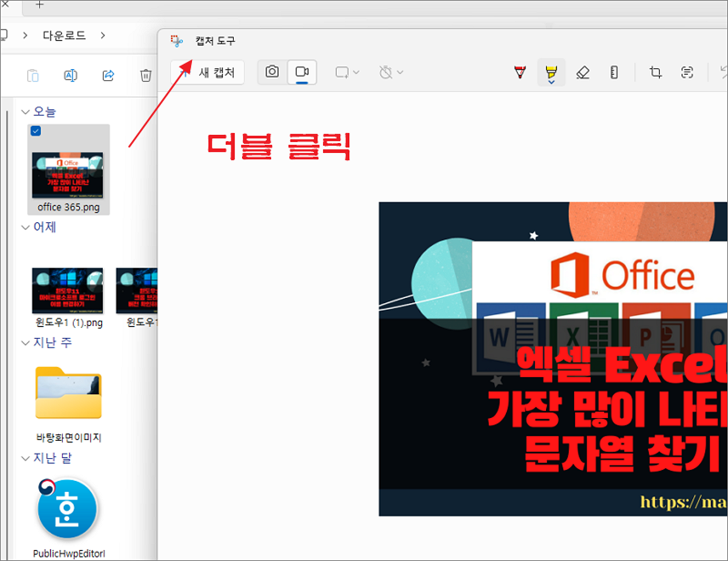Uncheck the office 365.png selection checkbox
This screenshot has width=728, height=561.
(36, 131)
